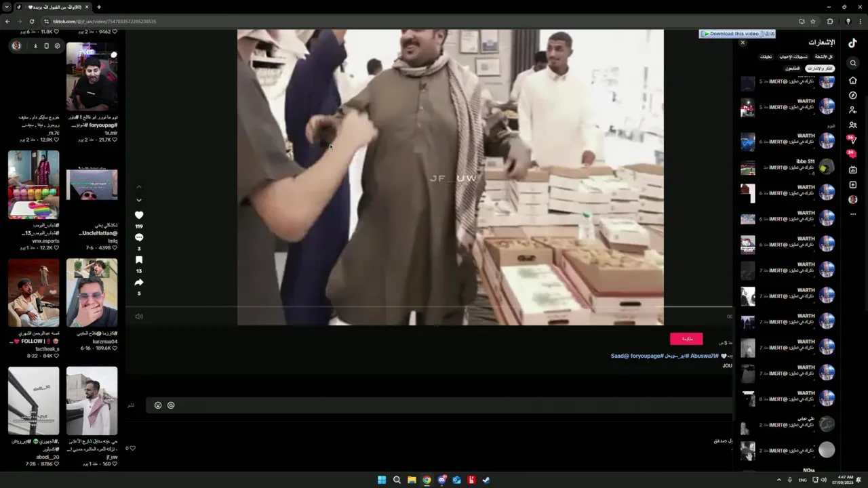This screenshot has width=868, height=488.
Task: Click the ENG language indicator
Action: pos(802,480)
